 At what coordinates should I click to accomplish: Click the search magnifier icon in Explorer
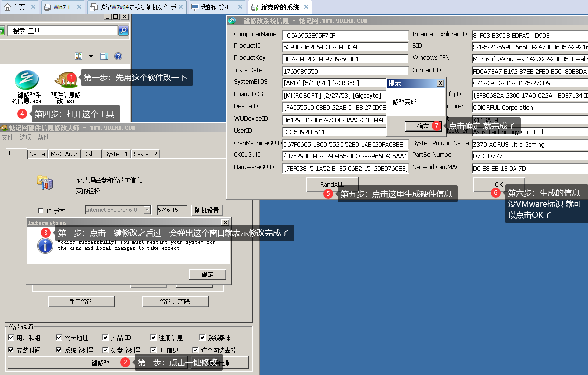click(123, 31)
